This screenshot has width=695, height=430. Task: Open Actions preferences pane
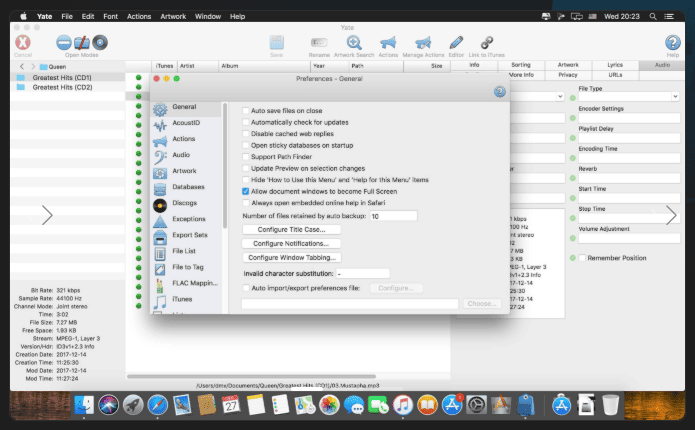click(187, 140)
